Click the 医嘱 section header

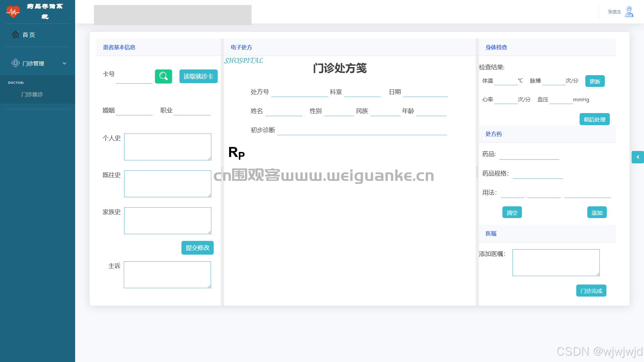coord(491,234)
